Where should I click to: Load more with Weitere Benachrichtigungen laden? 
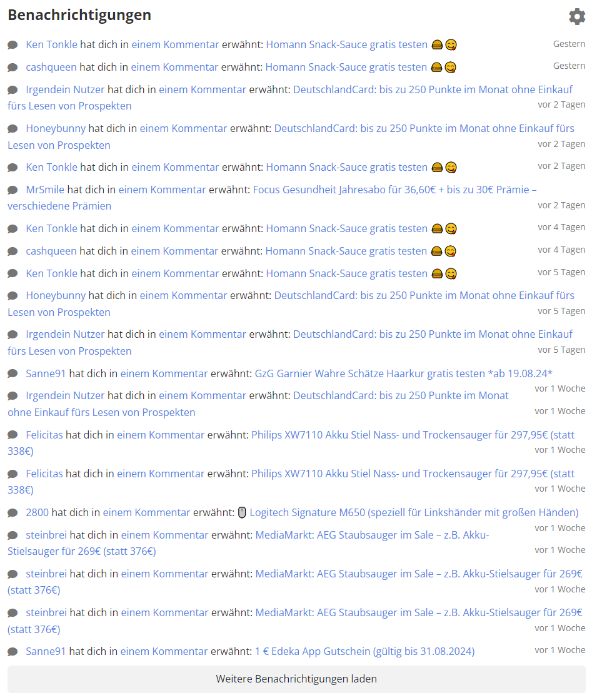click(296, 679)
